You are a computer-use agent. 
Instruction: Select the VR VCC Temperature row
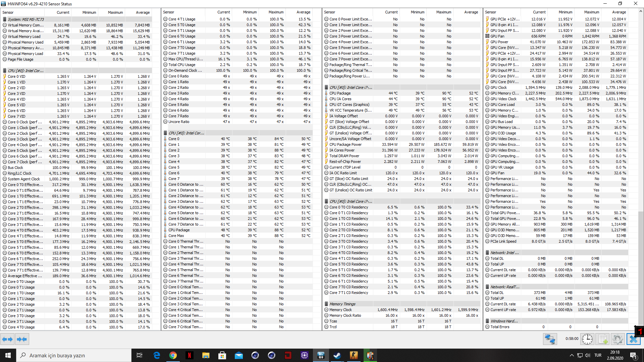(x=402, y=110)
